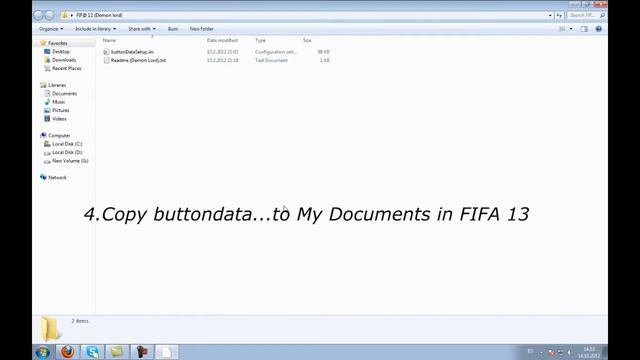
Task: Toggle the preview pane button
Action: (x=584, y=29)
